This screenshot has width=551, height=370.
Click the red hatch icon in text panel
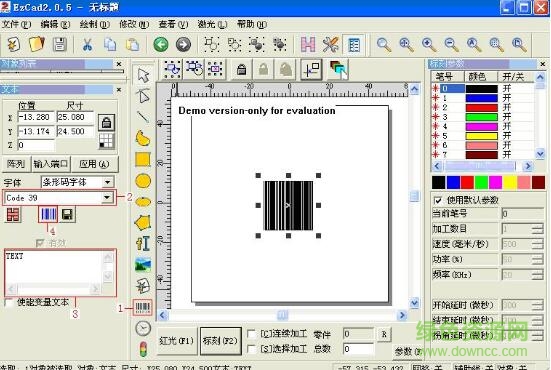coord(13,214)
